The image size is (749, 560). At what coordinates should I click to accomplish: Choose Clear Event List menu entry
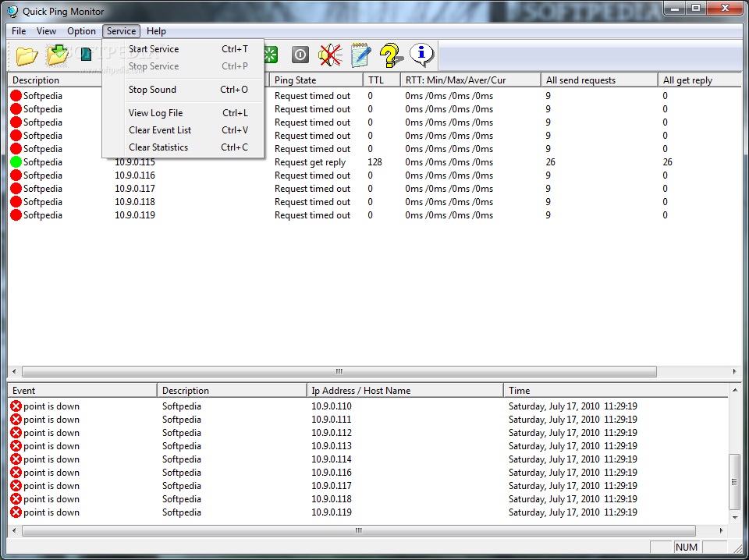(183, 130)
